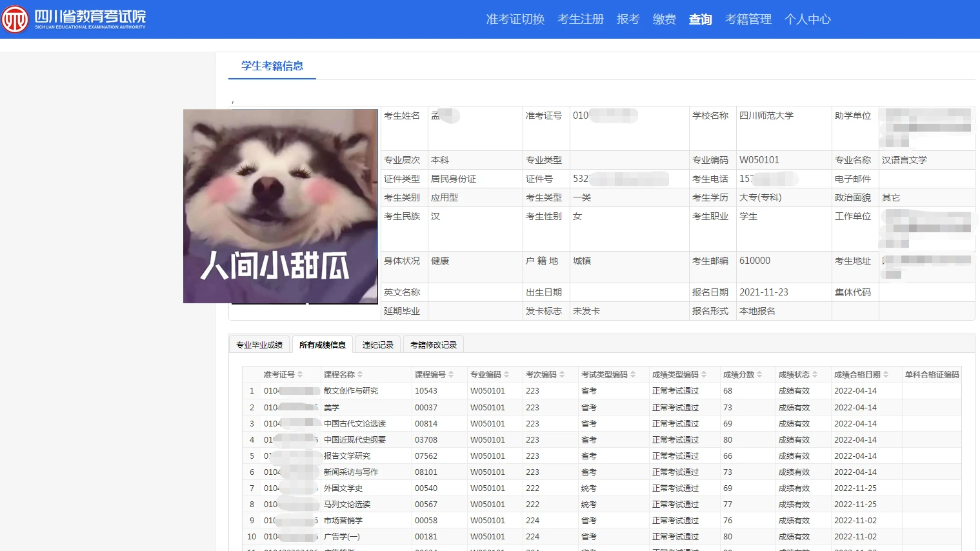Select the 学生考籍信息 tab
This screenshot has width=980, height=551.
[272, 66]
